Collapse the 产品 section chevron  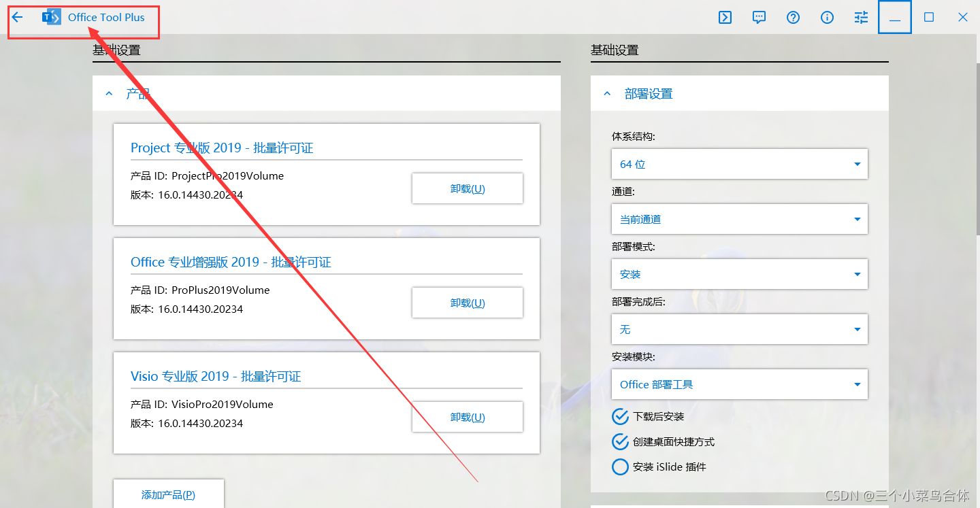click(109, 94)
